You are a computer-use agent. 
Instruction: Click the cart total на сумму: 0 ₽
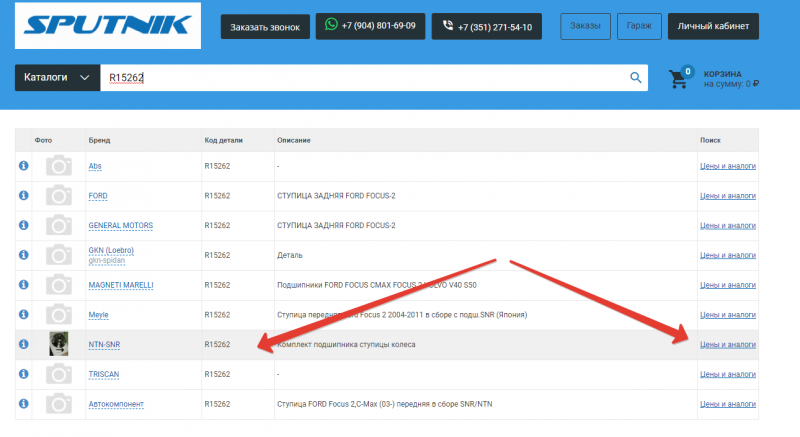731,84
